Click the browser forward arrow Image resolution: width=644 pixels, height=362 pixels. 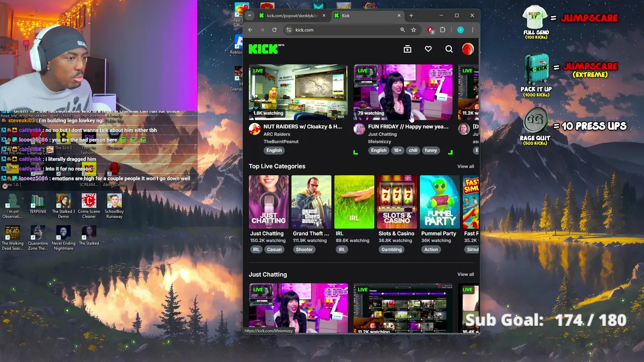coord(262,30)
